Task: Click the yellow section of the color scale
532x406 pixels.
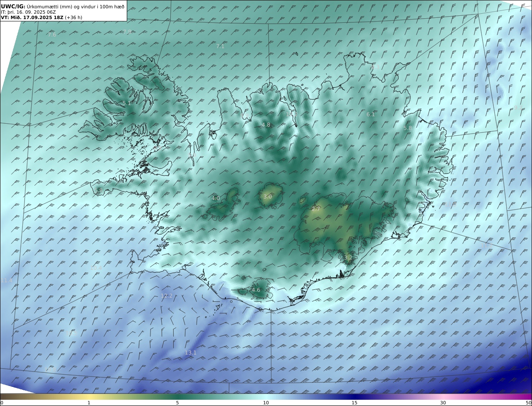Action: tap(89, 397)
